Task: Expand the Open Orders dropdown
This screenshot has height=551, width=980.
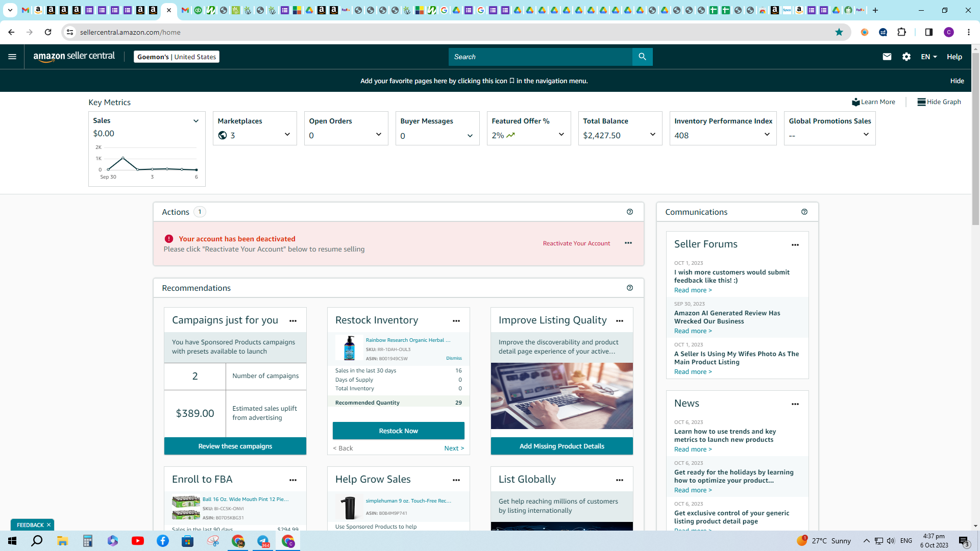Action: 379,135
